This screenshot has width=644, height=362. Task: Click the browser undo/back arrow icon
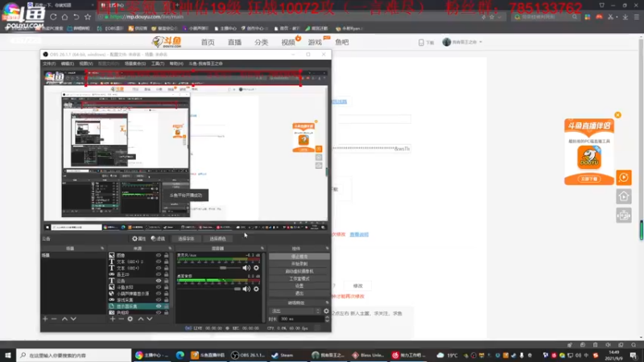point(76,17)
